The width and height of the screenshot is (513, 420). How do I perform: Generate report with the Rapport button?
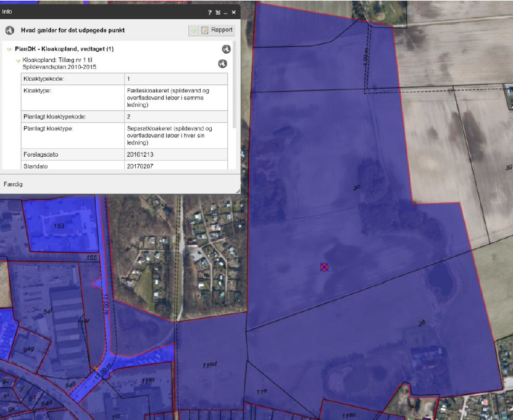point(217,30)
